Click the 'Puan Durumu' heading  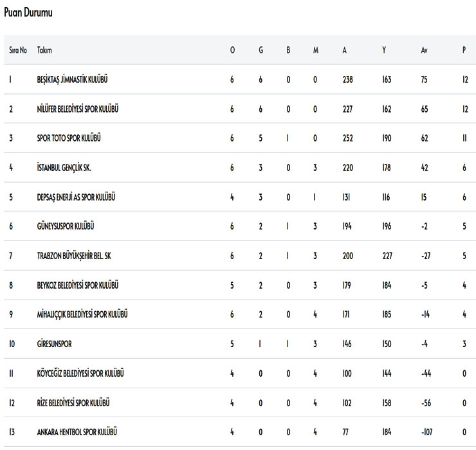pos(28,13)
